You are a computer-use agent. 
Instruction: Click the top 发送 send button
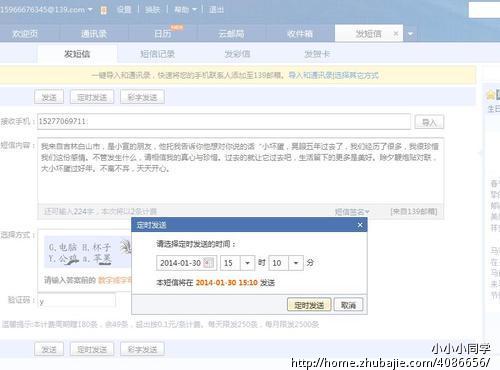pyautogui.click(x=49, y=97)
